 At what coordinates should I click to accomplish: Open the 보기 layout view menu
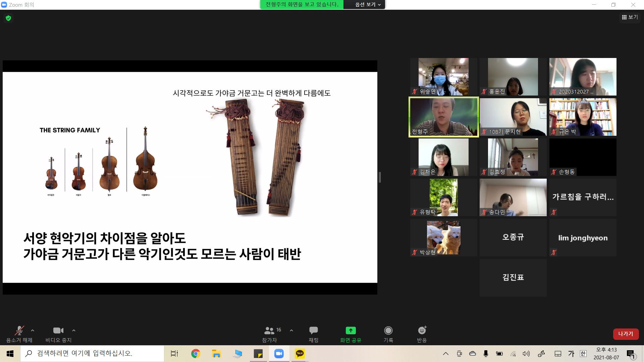pos(630,17)
